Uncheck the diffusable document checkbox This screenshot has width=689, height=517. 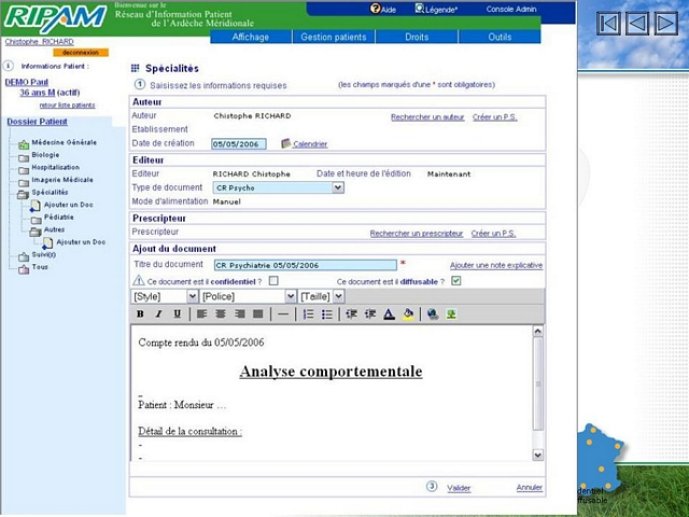click(456, 281)
